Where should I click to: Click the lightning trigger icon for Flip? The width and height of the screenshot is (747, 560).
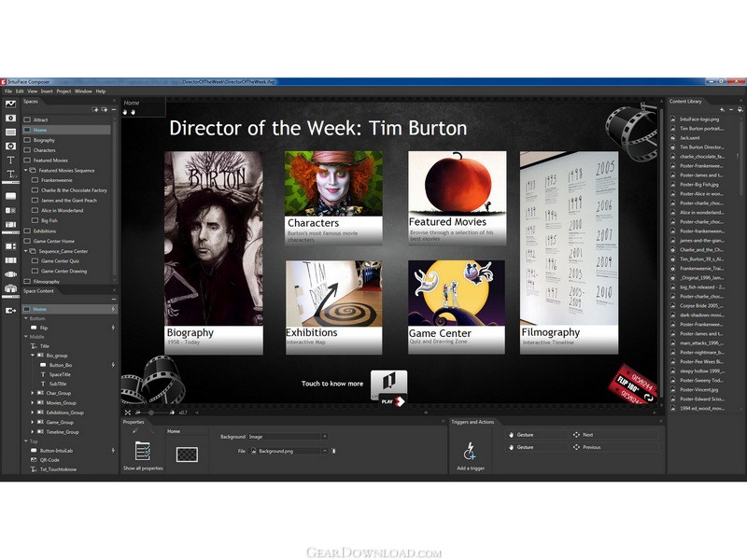click(113, 328)
